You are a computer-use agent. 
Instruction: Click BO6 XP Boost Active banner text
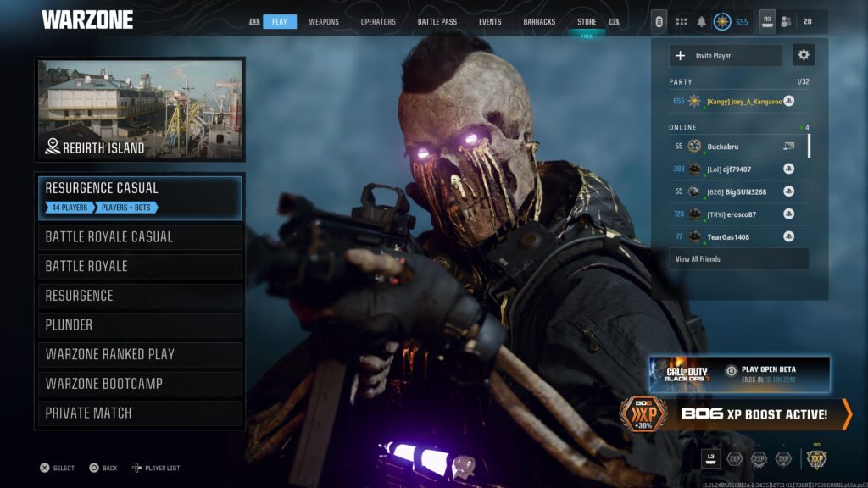coord(754,413)
